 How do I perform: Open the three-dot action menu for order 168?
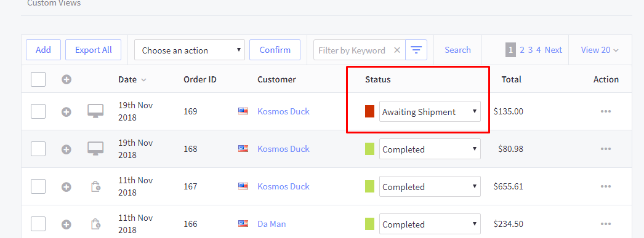tap(606, 149)
